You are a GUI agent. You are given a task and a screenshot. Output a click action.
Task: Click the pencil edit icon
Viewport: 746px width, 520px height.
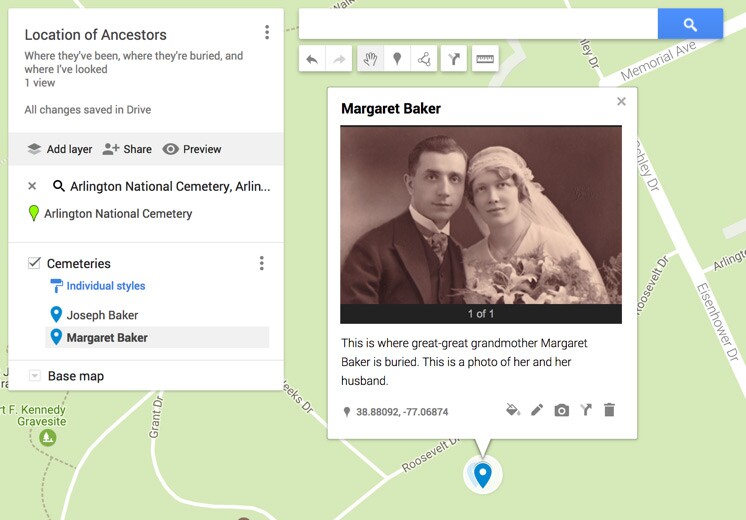[537, 410]
